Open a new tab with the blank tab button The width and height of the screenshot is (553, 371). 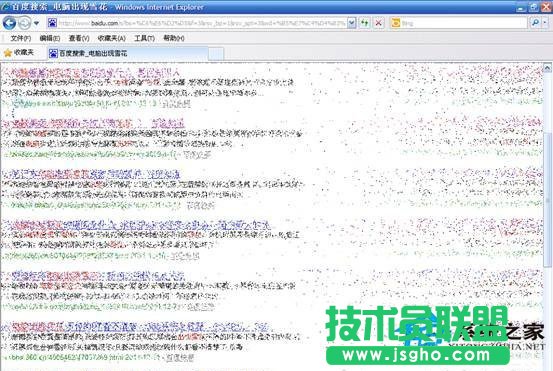pos(216,54)
